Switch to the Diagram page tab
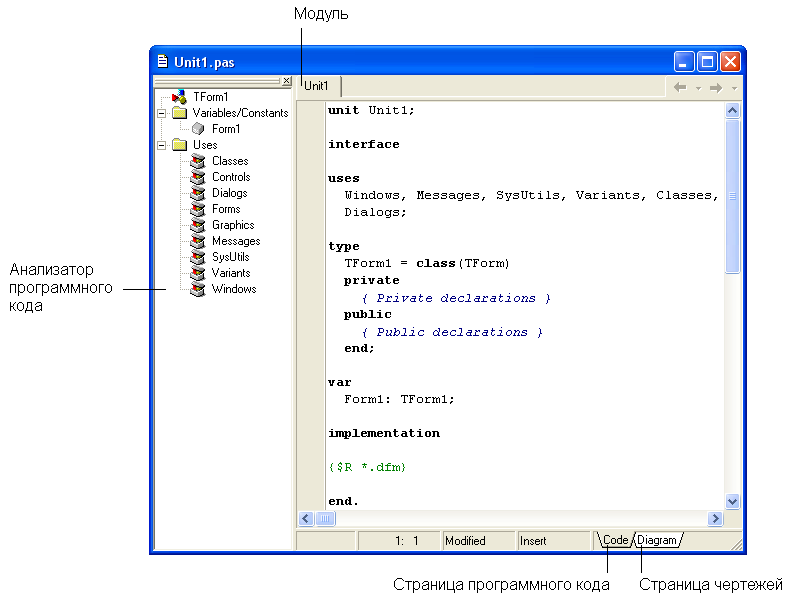 pos(657,541)
